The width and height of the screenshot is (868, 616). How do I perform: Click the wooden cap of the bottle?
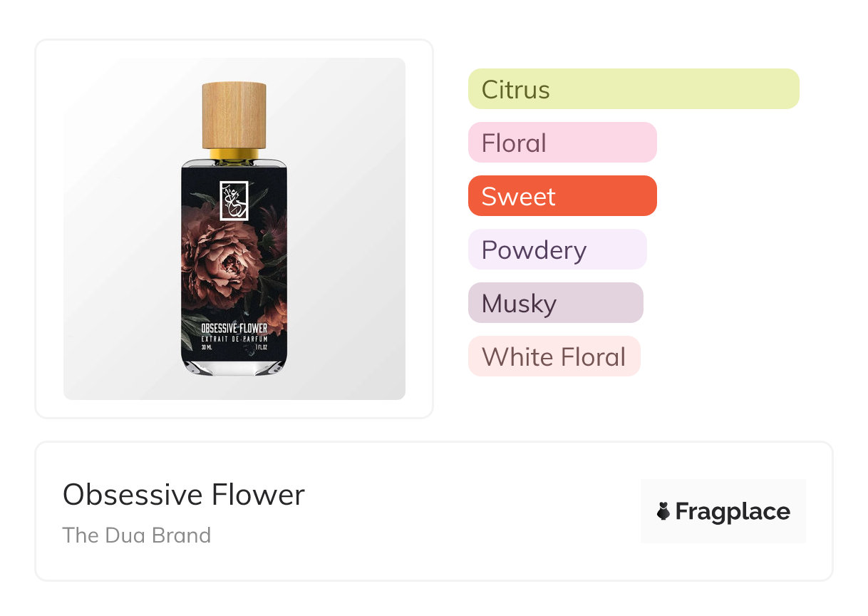coord(234,115)
